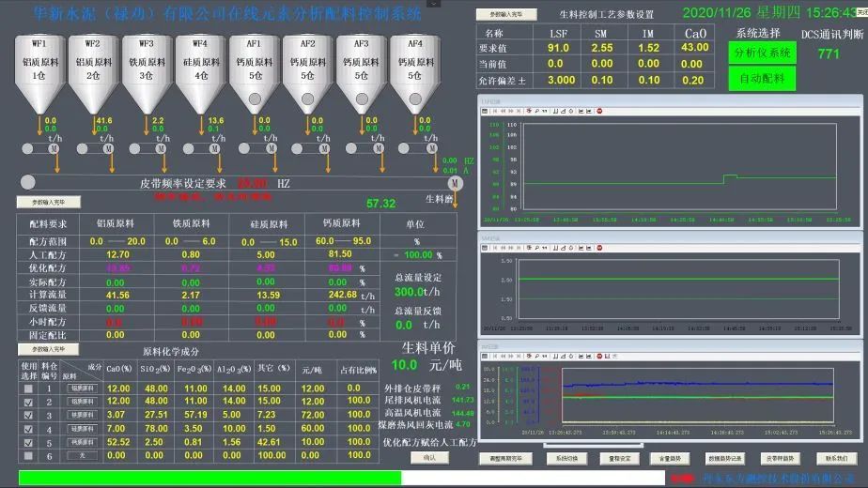Viewport: 868px width, 488px height.
Task: Click the motor icon under WF2 belt feeder
Action: 108,148
